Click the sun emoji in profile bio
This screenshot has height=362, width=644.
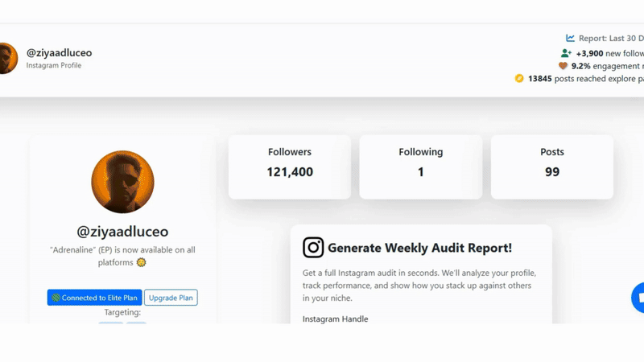[x=142, y=262]
